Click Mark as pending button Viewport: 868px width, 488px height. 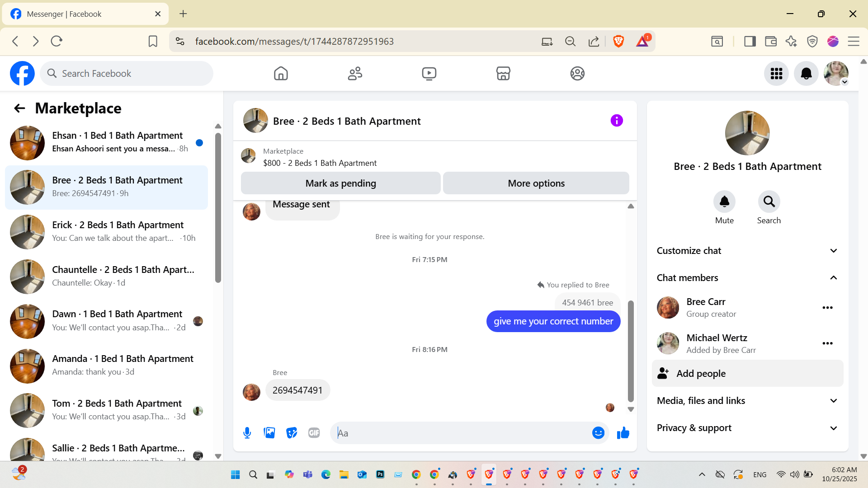click(x=340, y=183)
